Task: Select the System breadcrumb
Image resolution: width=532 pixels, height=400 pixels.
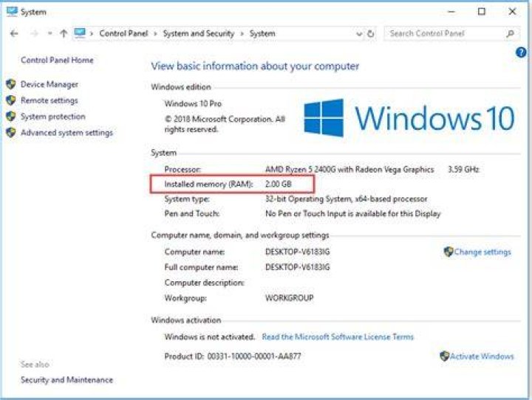Action: (262, 33)
